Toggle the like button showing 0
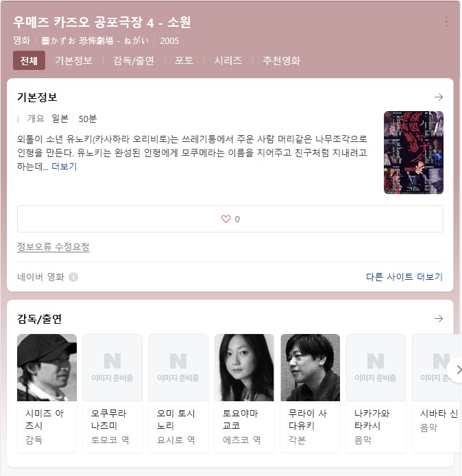This screenshot has width=462, height=476. tap(230, 219)
